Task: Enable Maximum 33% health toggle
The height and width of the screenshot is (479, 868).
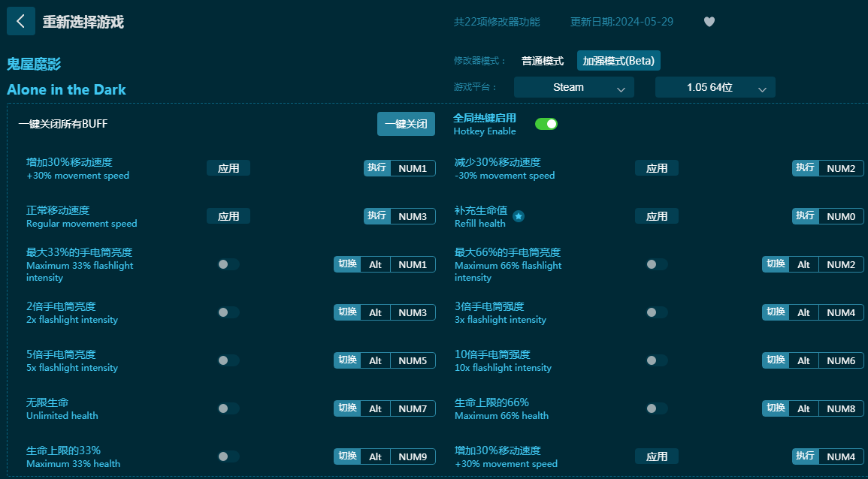Action: pos(228,457)
